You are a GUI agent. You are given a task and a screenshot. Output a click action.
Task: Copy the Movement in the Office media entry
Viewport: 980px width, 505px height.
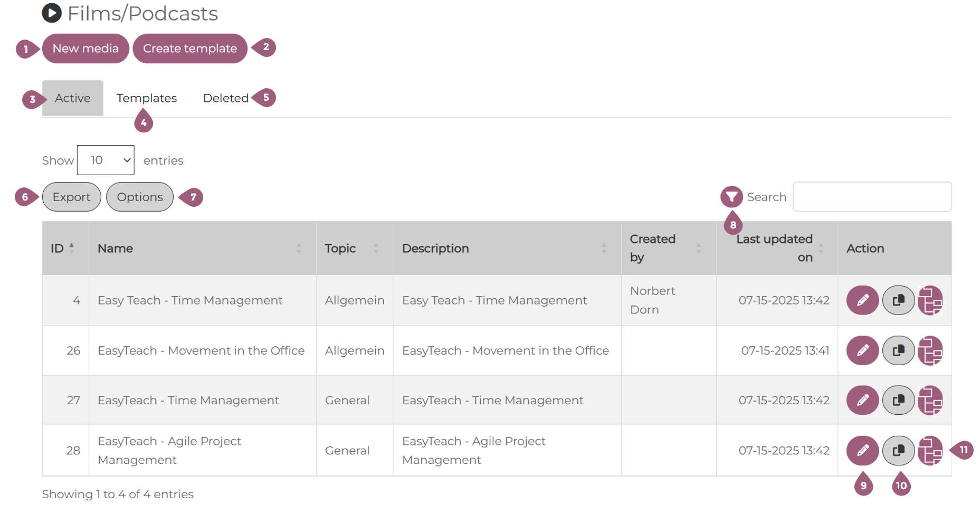pyautogui.click(x=898, y=350)
